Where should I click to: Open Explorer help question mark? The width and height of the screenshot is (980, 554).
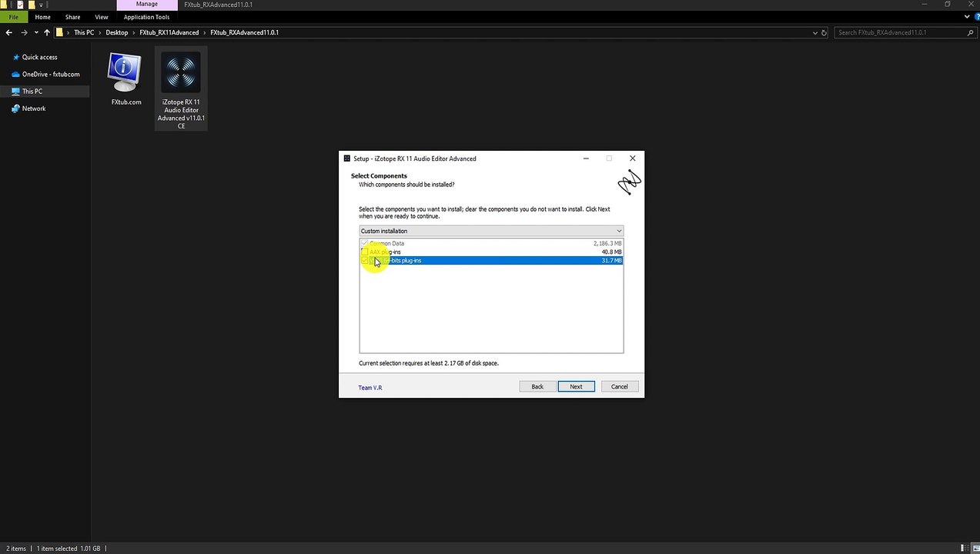click(976, 16)
